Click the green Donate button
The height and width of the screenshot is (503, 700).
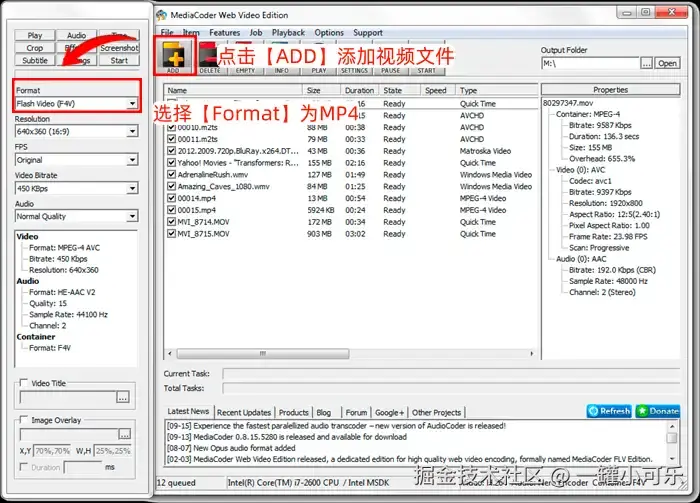click(x=658, y=411)
